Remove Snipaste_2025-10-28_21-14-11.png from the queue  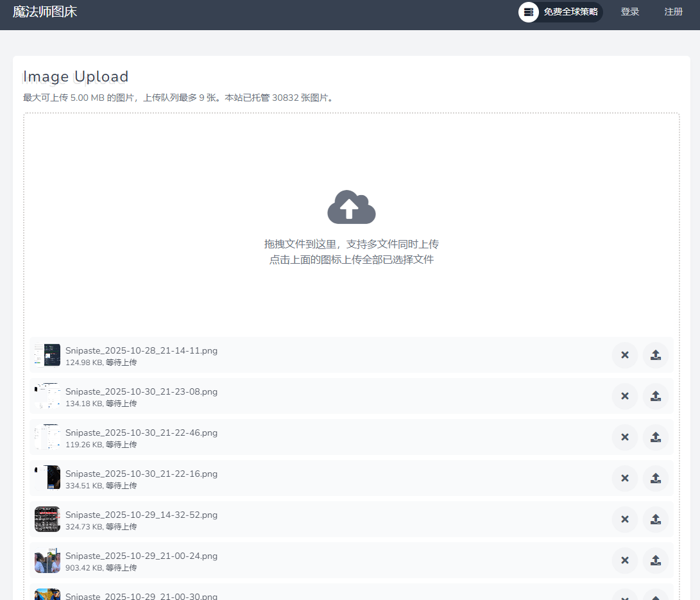tap(624, 356)
